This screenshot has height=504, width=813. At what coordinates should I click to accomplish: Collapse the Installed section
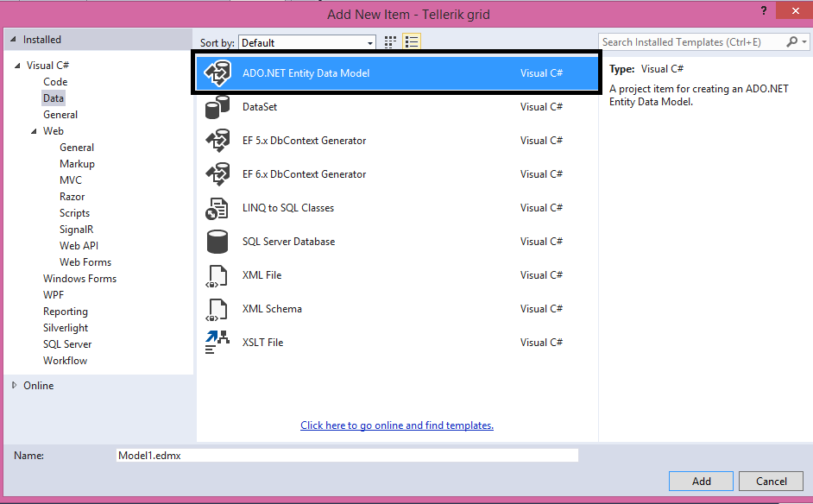[x=13, y=40]
